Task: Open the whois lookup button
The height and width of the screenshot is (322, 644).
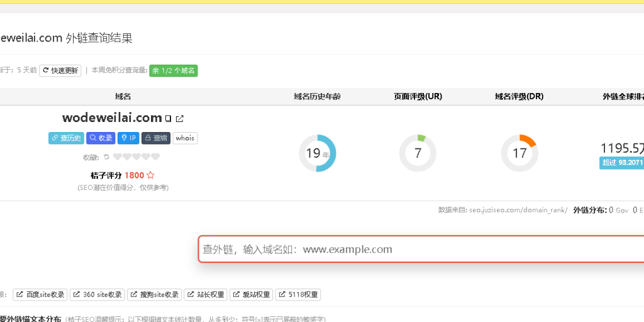Action: click(x=185, y=138)
